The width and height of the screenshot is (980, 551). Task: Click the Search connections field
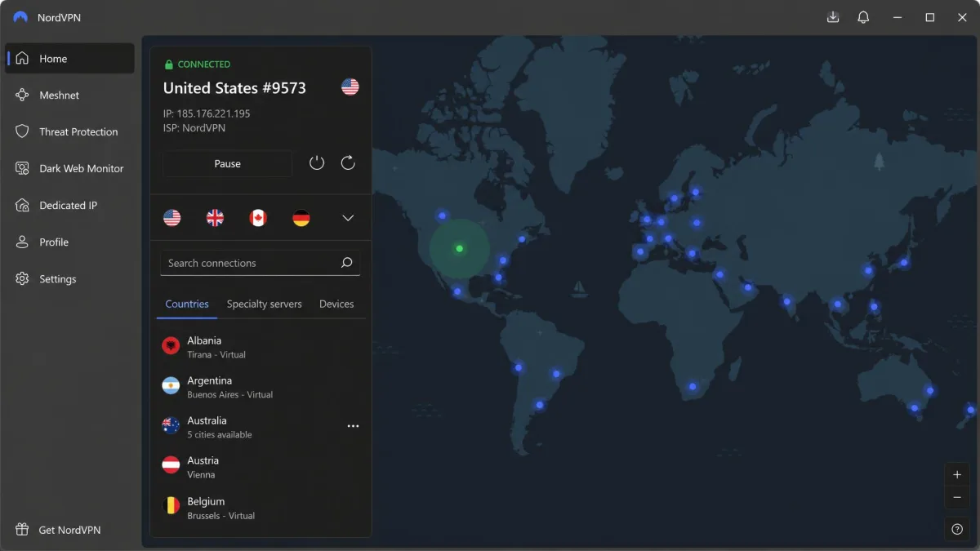click(x=260, y=263)
